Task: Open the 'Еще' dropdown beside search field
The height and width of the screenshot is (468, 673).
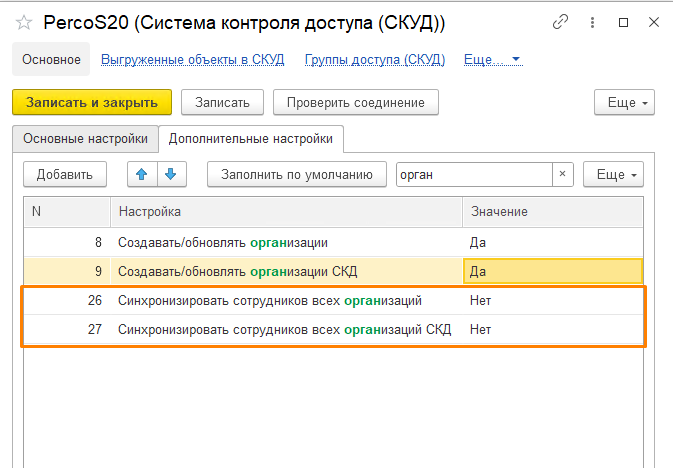Action: pyautogui.click(x=613, y=174)
